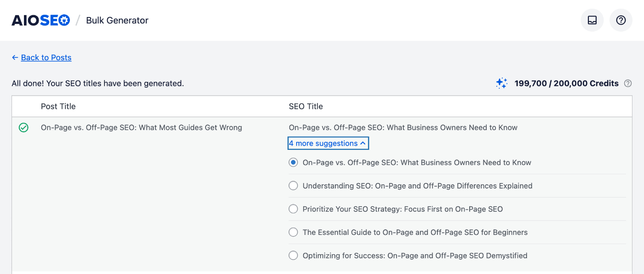Go back via Back to Posts link
The height and width of the screenshot is (274, 644).
point(46,57)
